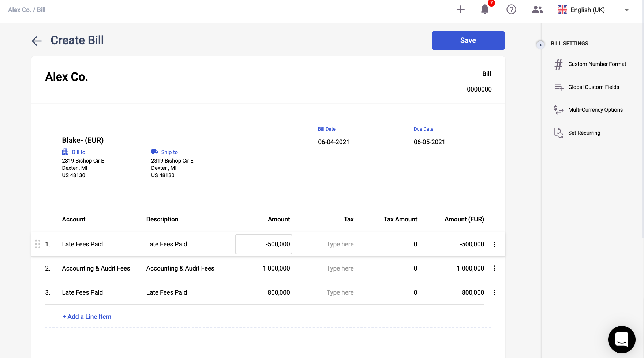Open the users icon in header
This screenshot has height=358, width=644.
click(x=537, y=10)
